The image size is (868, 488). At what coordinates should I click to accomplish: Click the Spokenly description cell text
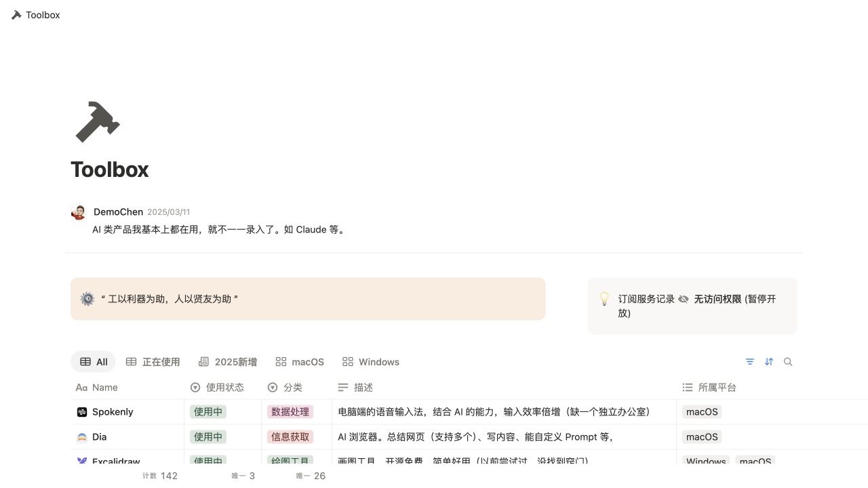pyautogui.click(x=494, y=412)
